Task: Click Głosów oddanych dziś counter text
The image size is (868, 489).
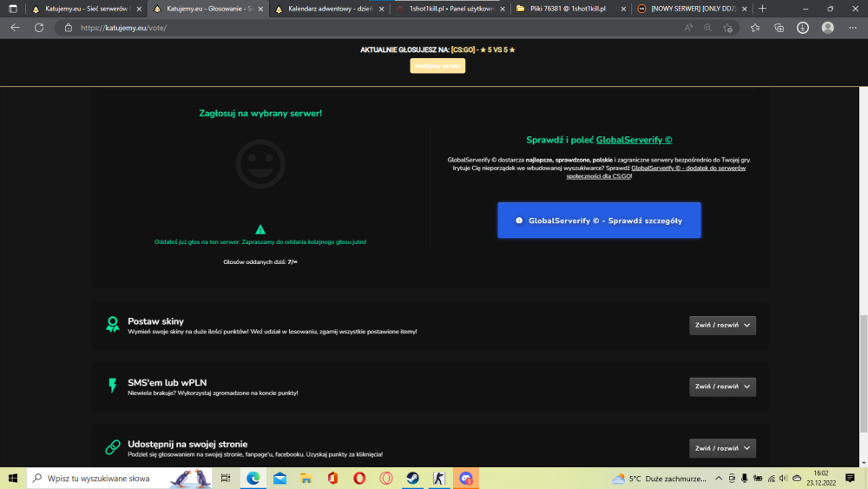Action: [x=260, y=262]
